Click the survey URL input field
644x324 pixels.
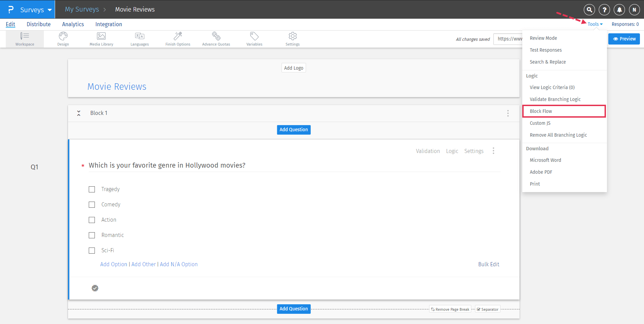pos(508,39)
